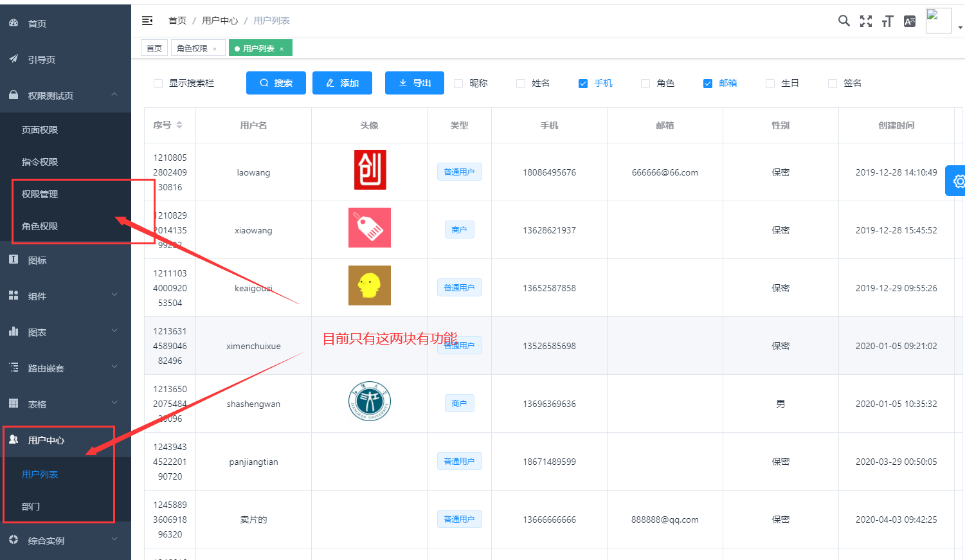Open the header search magnifier icon
The width and height of the screenshot is (965, 560).
[x=844, y=21]
